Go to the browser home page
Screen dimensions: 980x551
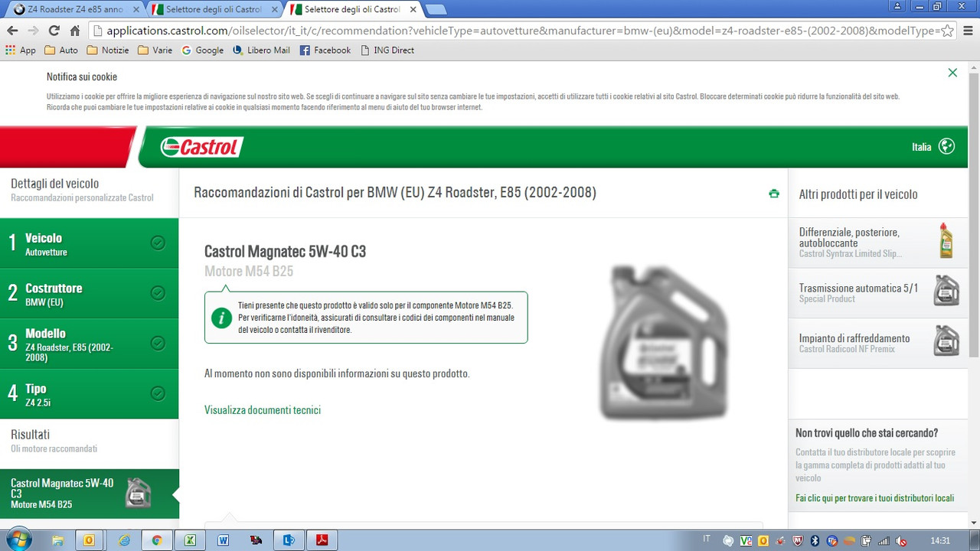(74, 31)
